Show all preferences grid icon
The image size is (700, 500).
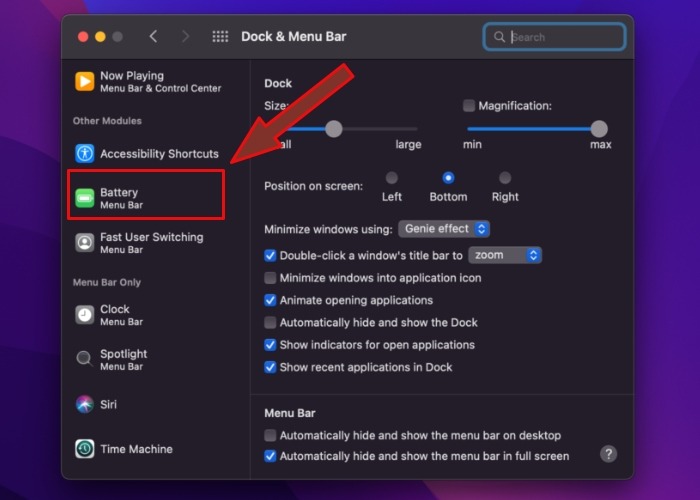tap(220, 37)
